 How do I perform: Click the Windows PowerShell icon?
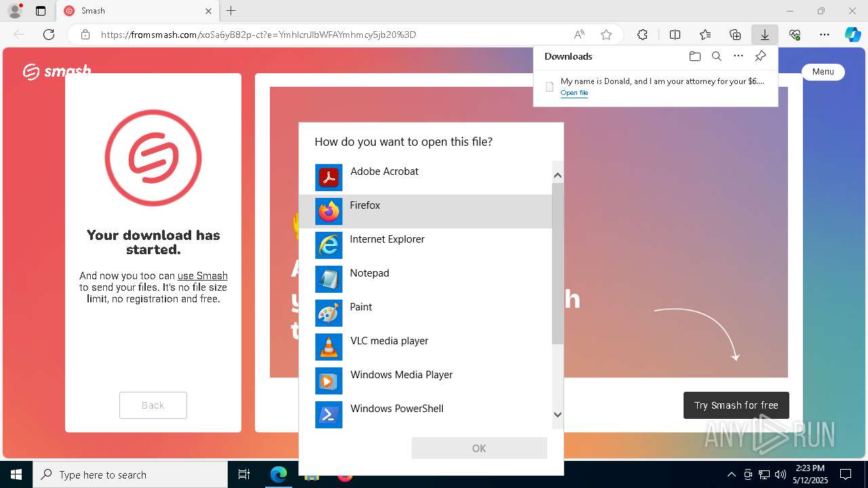(x=329, y=415)
